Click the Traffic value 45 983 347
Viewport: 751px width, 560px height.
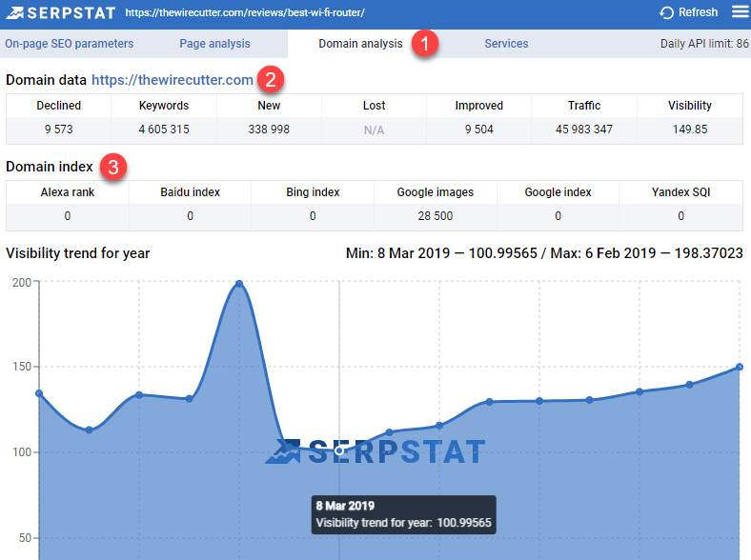point(584,130)
